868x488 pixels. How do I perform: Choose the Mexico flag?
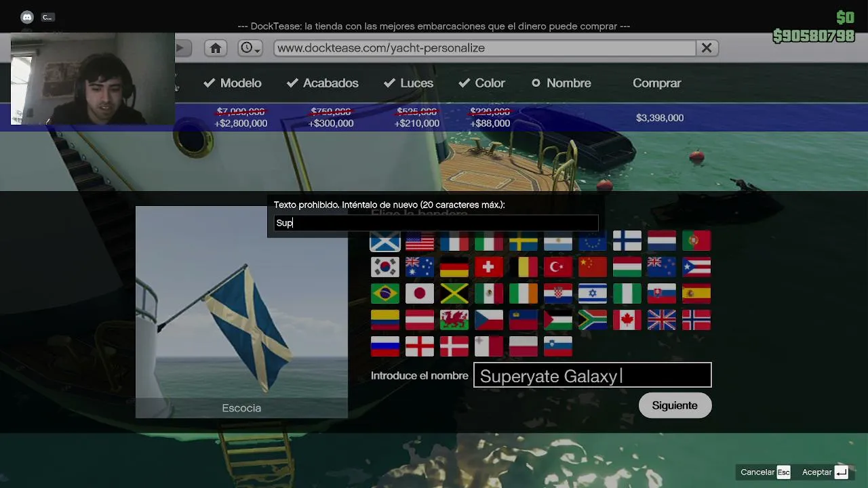(489, 293)
